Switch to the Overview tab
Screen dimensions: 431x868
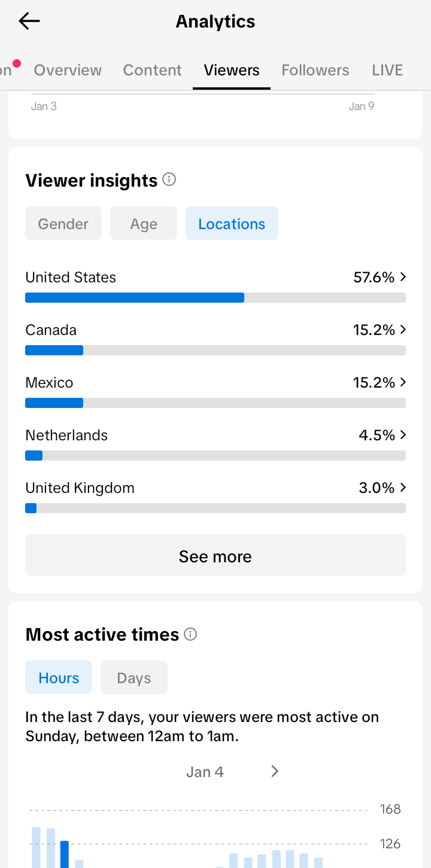(68, 70)
